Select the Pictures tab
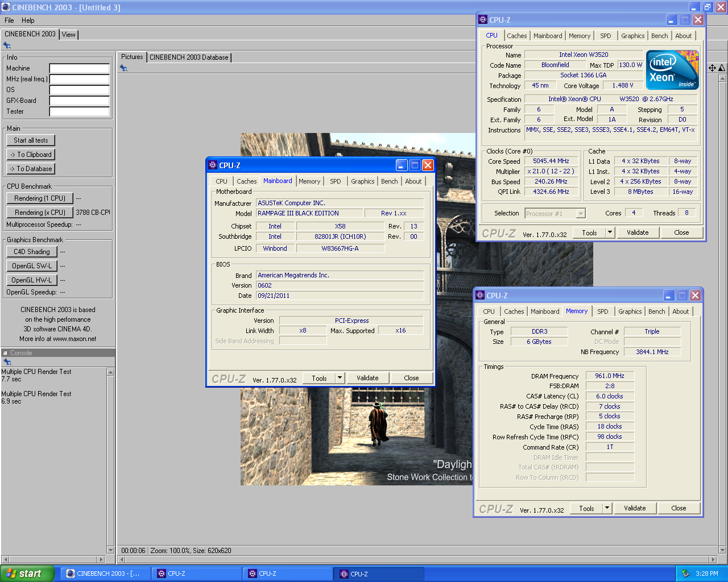This screenshot has height=582, width=728. (132, 57)
